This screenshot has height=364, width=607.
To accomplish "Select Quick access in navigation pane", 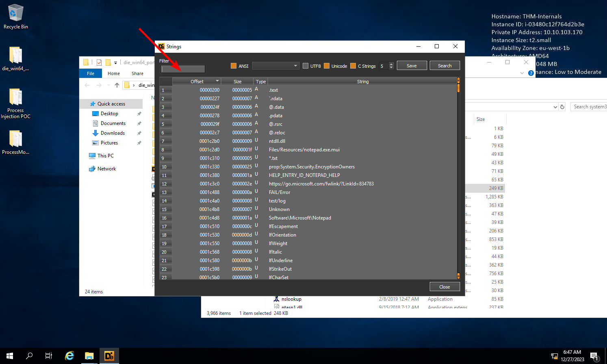I will click(111, 104).
